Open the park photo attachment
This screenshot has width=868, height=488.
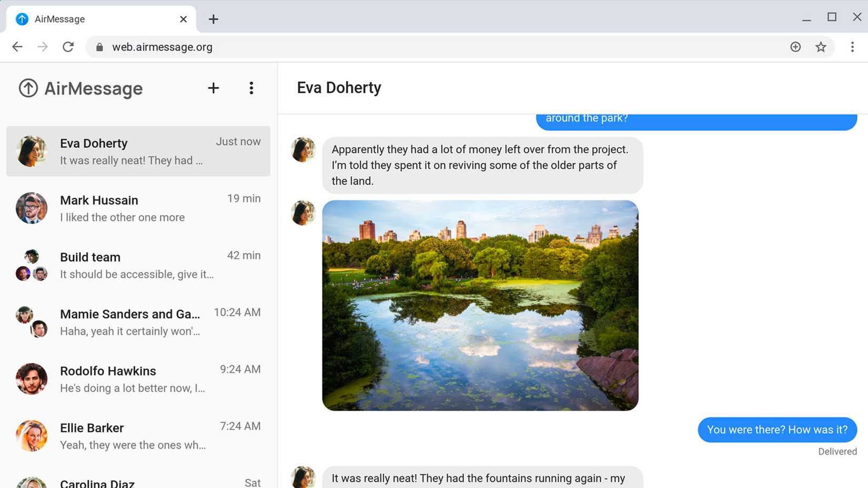click(x=480, y=305)
